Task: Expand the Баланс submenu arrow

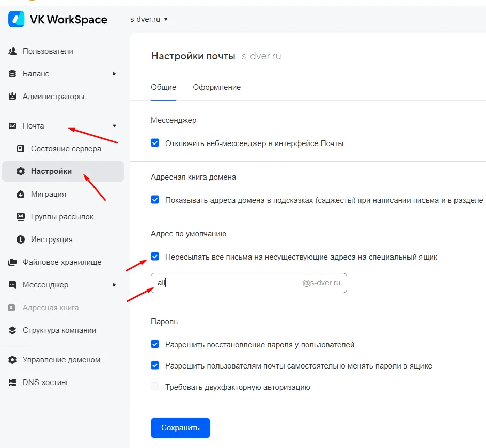Action: pyautogui.click(x=114, y=74)
